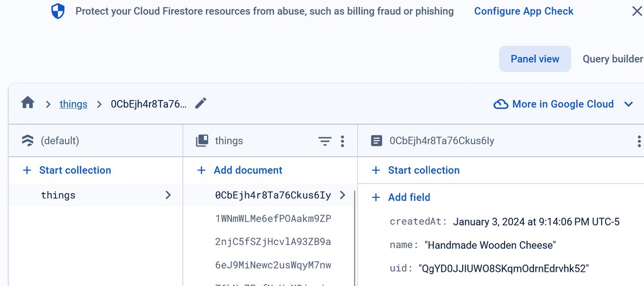Click document ID text in panel header
The image size is (644, 286).
[x=442, y=141]
